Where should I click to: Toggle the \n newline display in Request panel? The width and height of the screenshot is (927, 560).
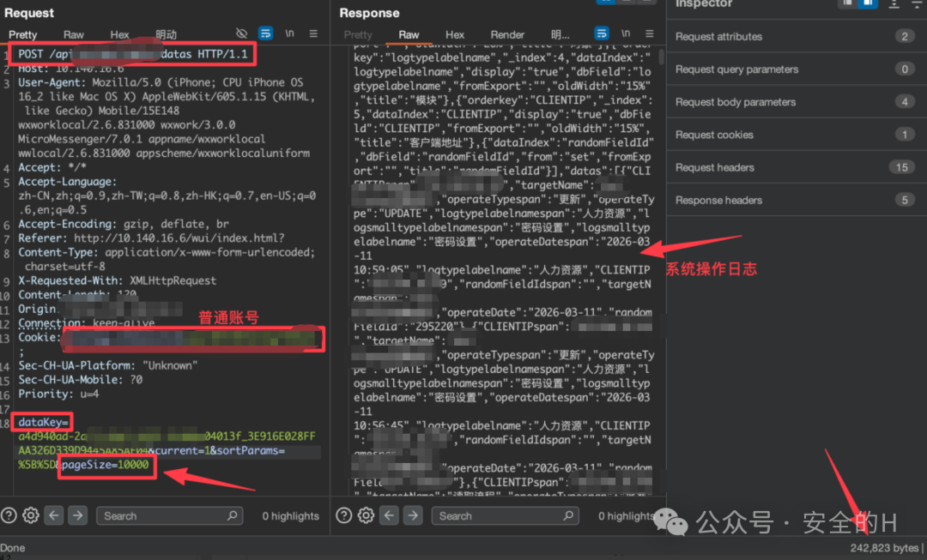click(290, 33)
